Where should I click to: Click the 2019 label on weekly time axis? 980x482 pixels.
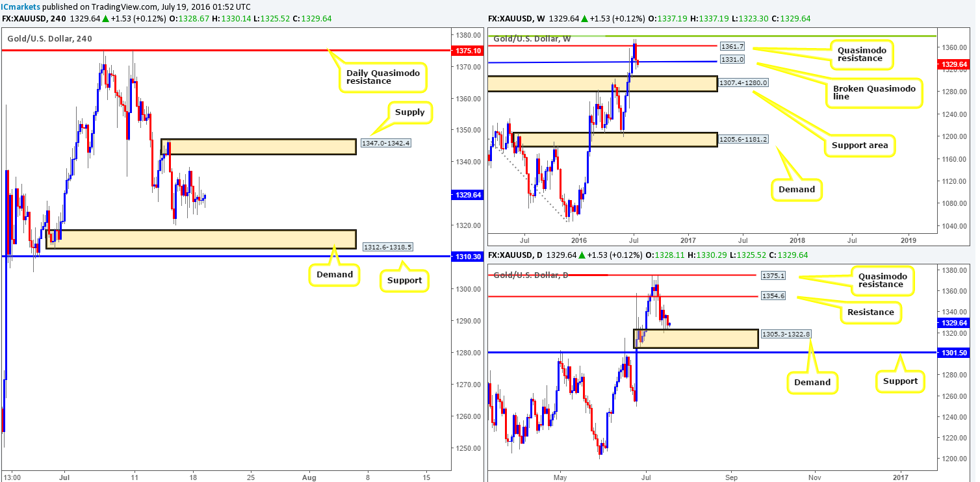pos(909,240)
